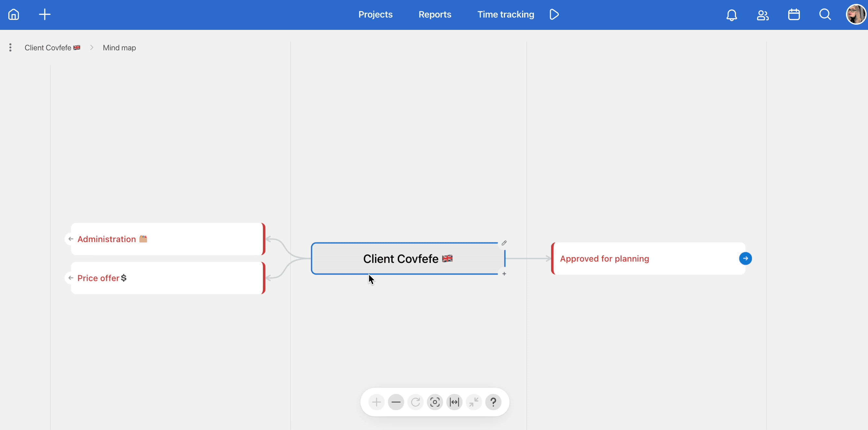Click the zoom-out button on canvas toolbar
Image resolution: width=868 pixels, height=430 pixels.
(x=396, y=402)
